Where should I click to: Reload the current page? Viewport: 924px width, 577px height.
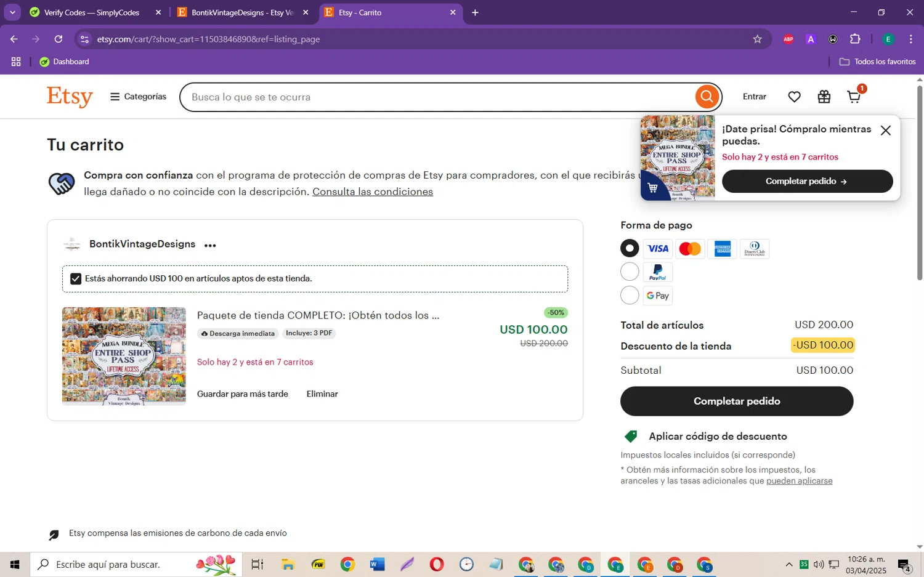click(x=59, y=39)
